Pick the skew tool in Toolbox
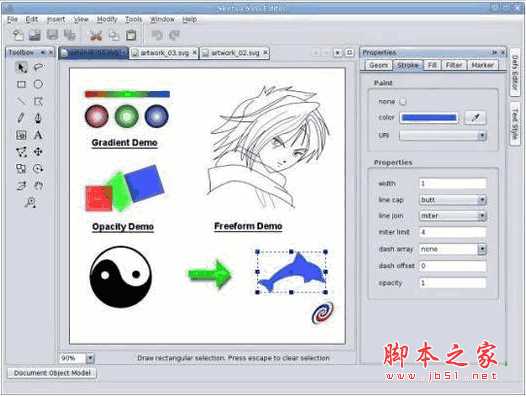The width and height of the screenshot is (526, 397). tap(21, 186)
